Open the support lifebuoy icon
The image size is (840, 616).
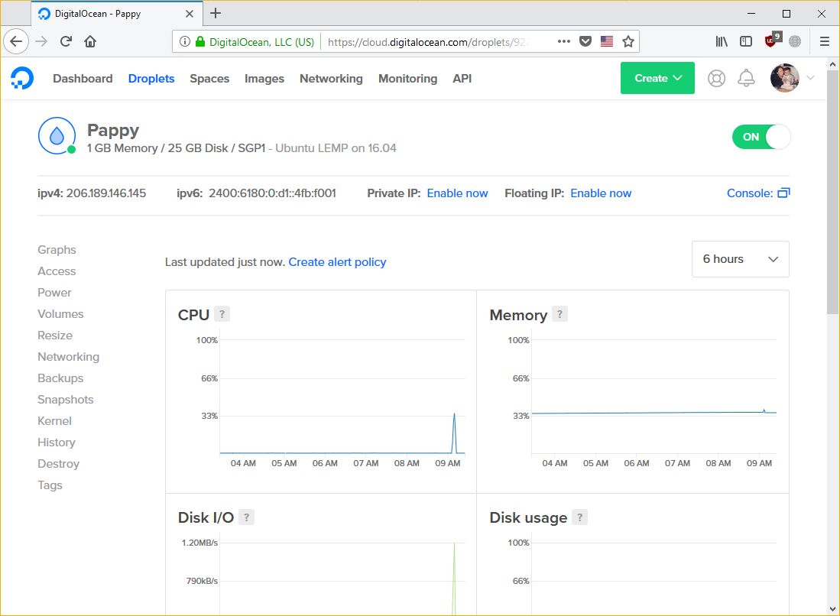click(716, 78)
